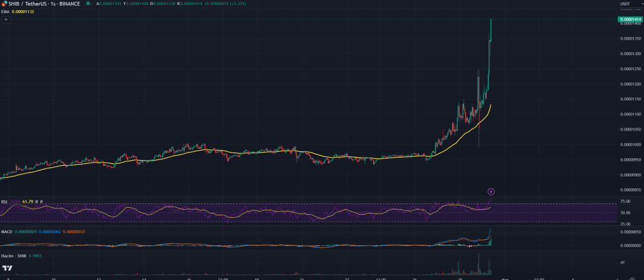Click the TradingView logo watermark
This screenshot has width=644, height=280.
click(8, 269)
